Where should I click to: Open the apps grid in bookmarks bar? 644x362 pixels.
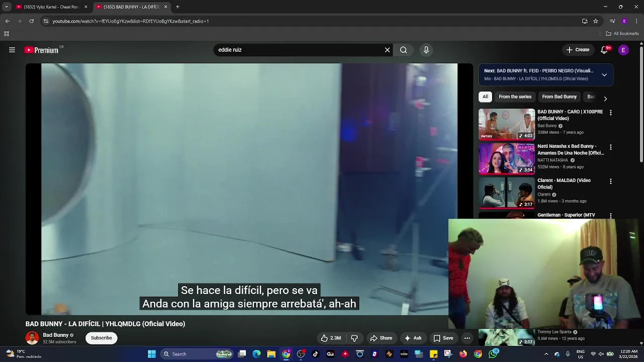point(7,34)
